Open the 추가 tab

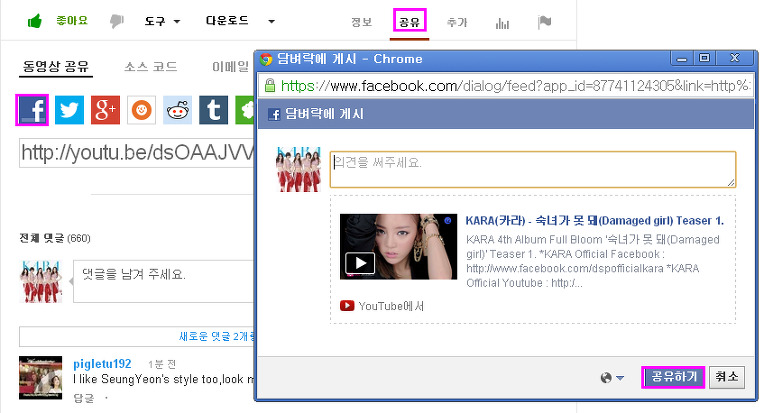click(457, 22)
